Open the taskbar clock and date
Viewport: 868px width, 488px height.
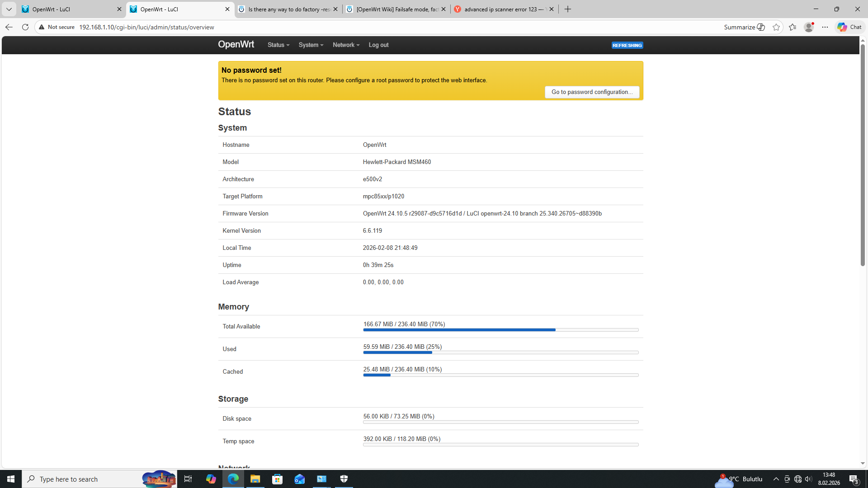[x=829, y=479]
